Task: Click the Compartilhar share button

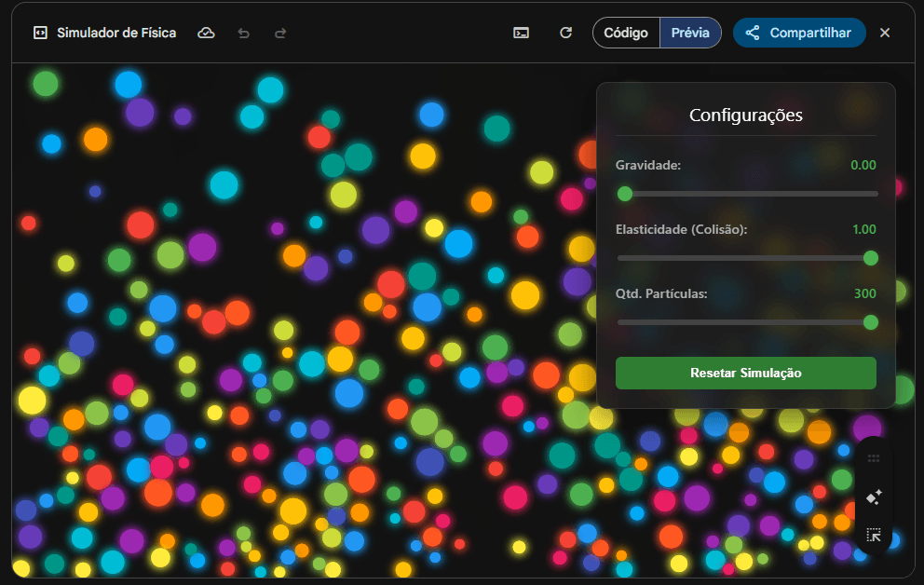Action: pyautogui.click(x=799, y=33)
